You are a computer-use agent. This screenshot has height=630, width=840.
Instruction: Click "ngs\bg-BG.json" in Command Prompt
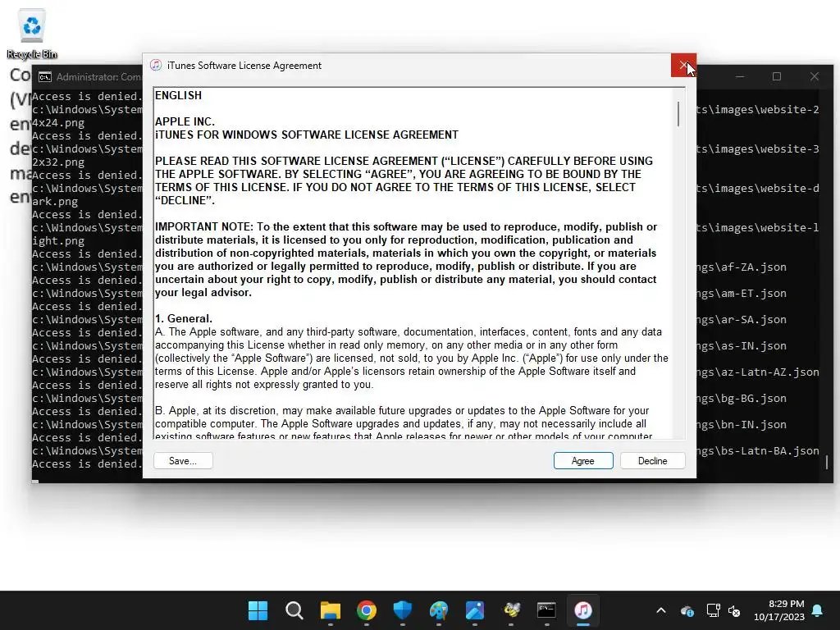742,398
